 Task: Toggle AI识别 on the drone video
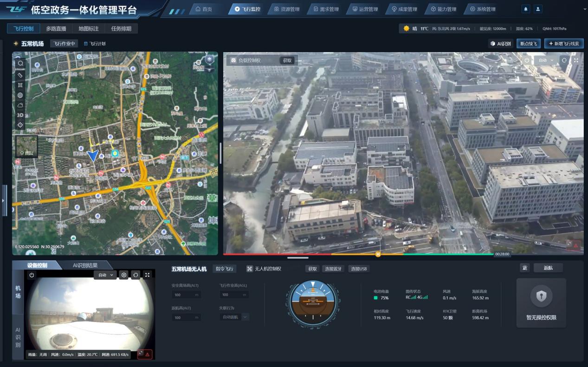[x=500, y=44]
